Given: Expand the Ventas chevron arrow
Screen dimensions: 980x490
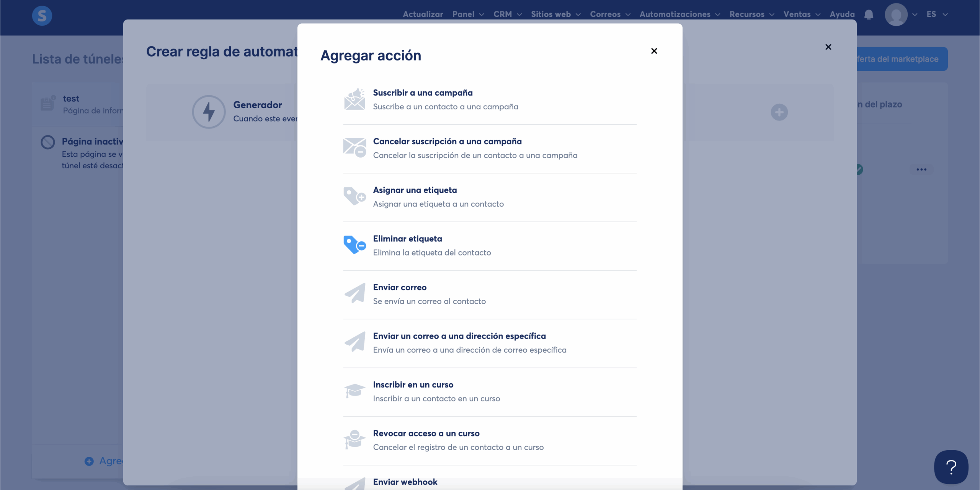Looking at the screenshot, I should coord(818,15).
